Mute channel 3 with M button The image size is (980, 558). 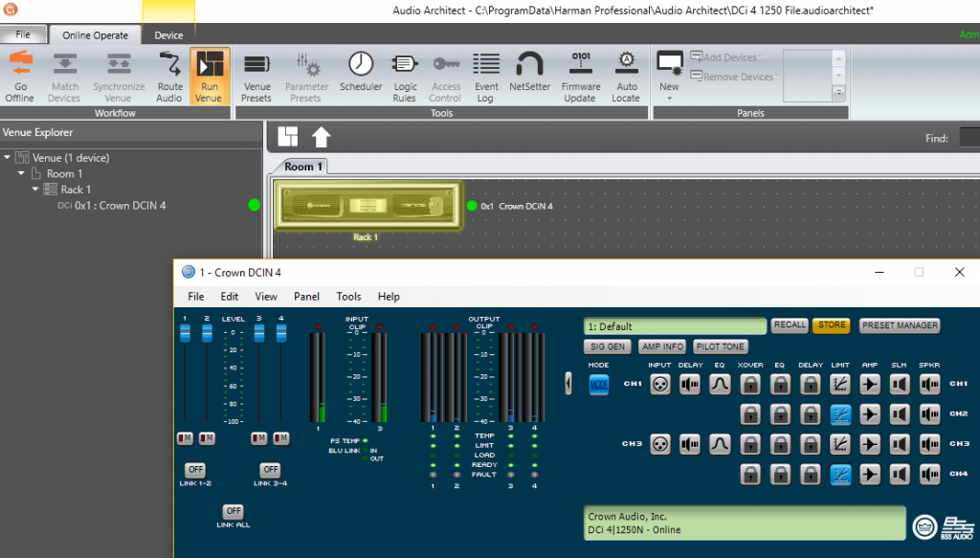tap(258, 438)
